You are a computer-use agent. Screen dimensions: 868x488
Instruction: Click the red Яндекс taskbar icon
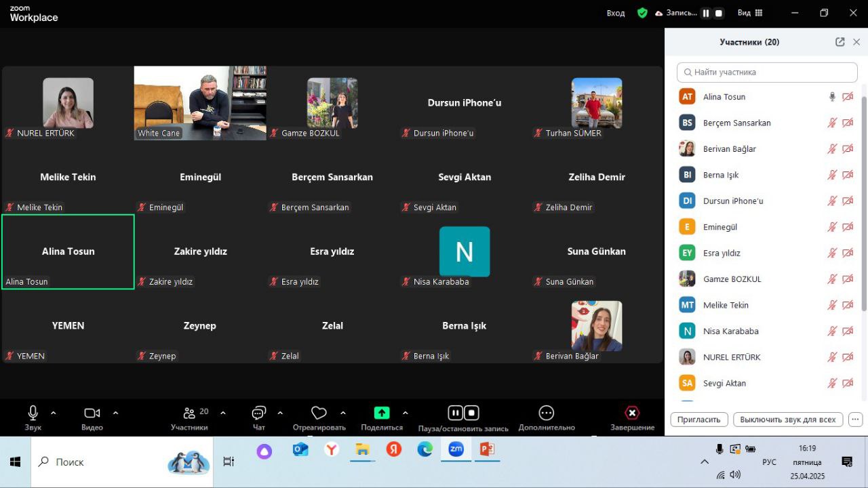coord(394,449)
